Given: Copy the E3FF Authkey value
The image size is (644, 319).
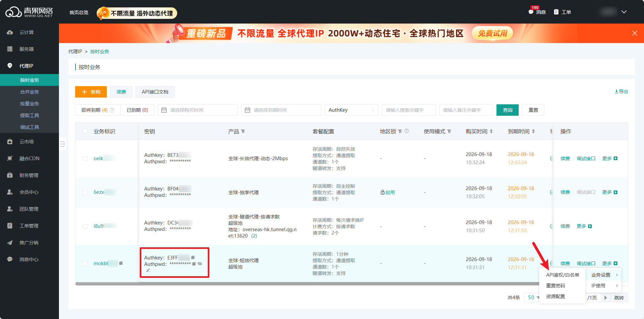Looking at the screenshot, I should [193, 257].
